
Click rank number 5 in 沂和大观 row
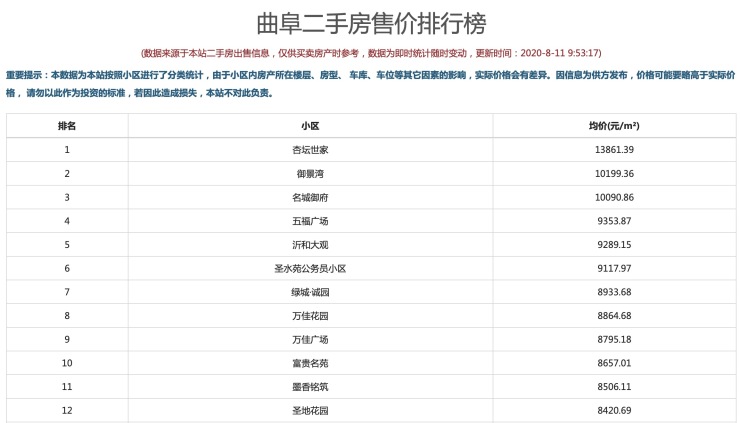pyautogui.click(x=67, y=245)
